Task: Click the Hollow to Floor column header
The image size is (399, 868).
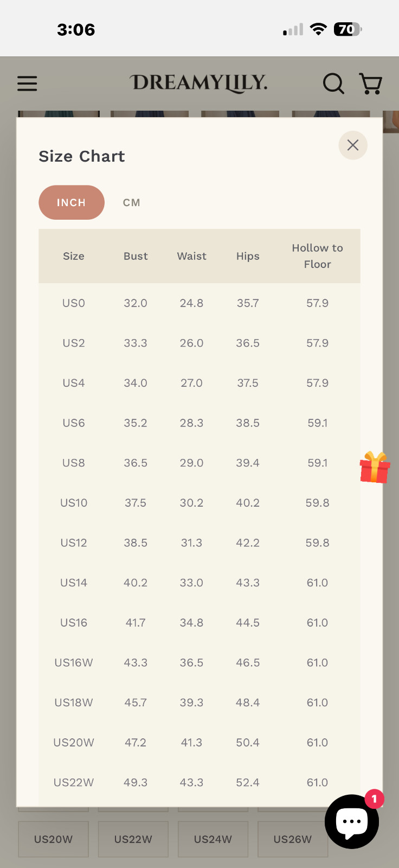Action: [317, 256]
